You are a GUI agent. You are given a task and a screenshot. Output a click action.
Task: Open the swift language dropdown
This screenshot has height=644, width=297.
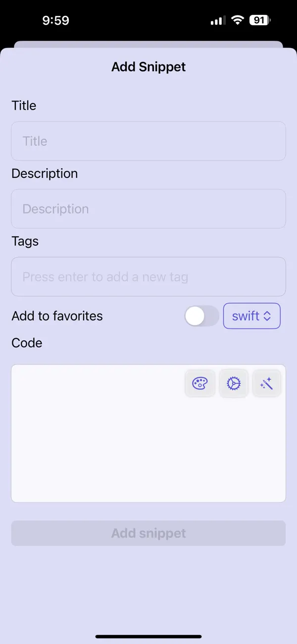[x=251, y=316]
